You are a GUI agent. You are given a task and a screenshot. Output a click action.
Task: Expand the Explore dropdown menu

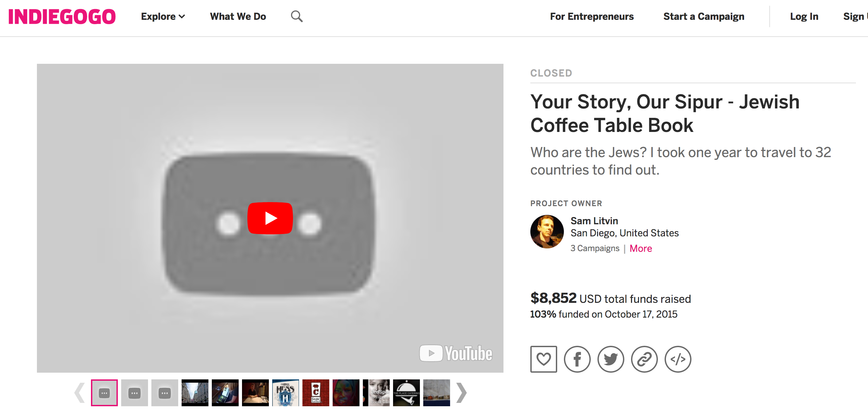pos(163,16)
